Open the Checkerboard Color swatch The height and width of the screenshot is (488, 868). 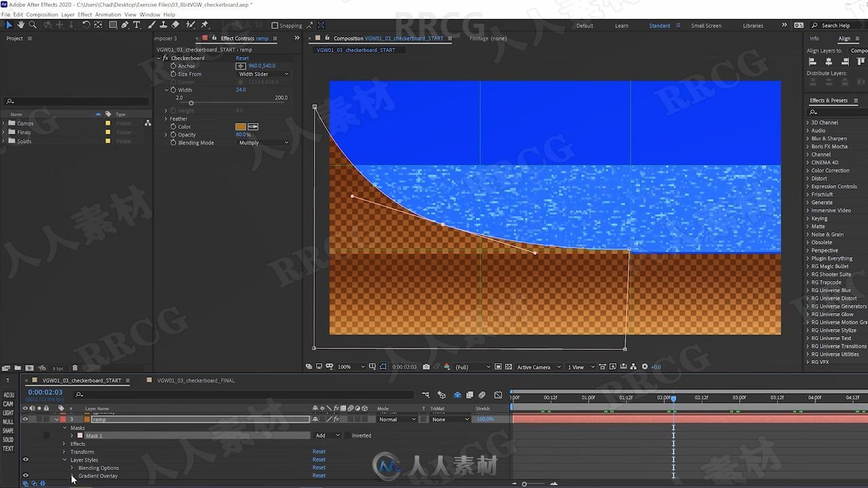pos(240,127)
